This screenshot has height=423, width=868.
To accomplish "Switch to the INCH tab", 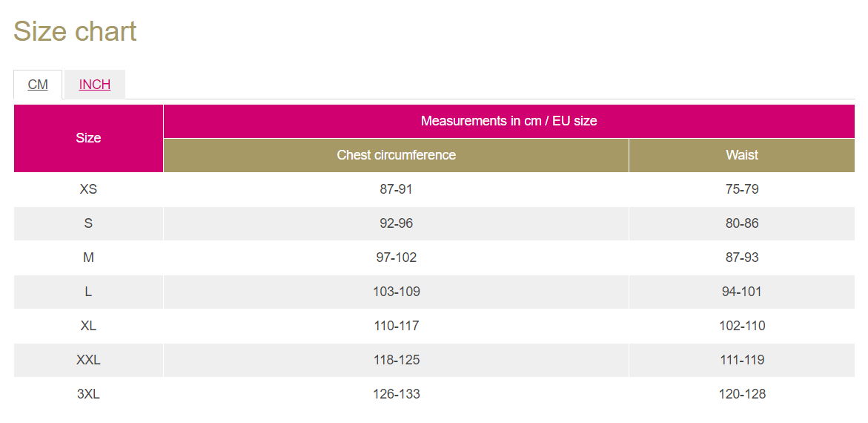I will (x=95, y=85).
